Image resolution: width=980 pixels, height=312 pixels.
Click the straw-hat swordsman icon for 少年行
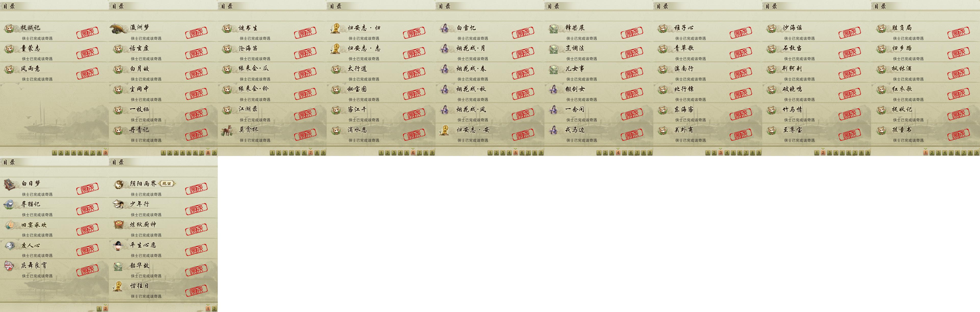119,204
